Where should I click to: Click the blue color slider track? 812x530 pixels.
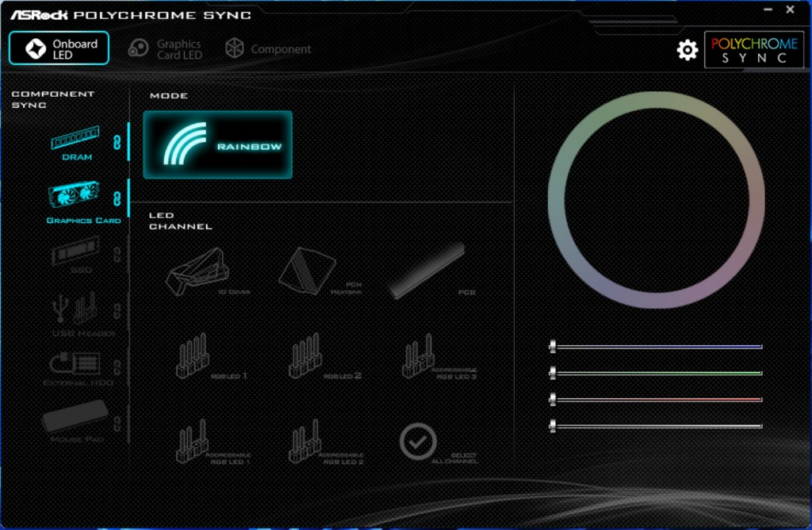click(x=657, y=347)
